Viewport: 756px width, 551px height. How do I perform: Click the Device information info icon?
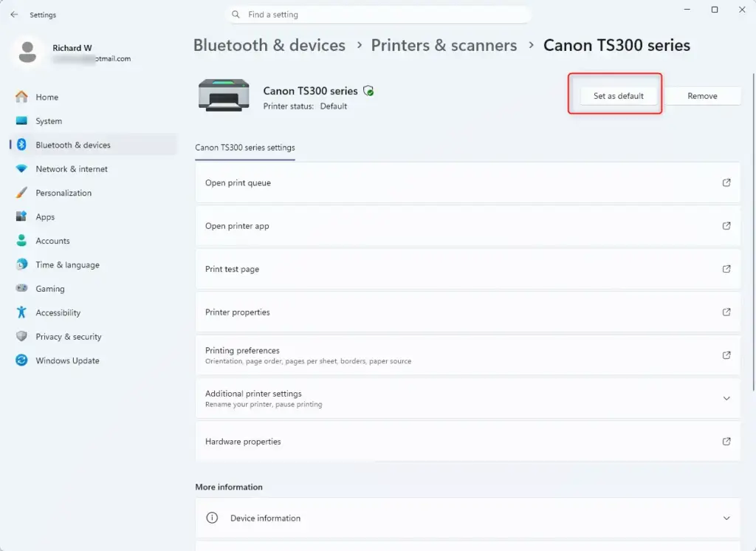click(x=212, y=518)
